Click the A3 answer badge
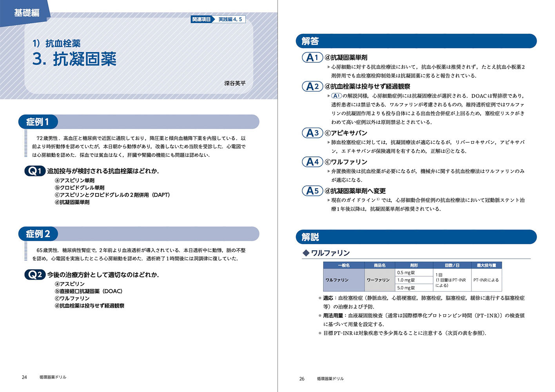Image resolution: width=555 pixels, height=392 pixels. click(x=312, y=133)
